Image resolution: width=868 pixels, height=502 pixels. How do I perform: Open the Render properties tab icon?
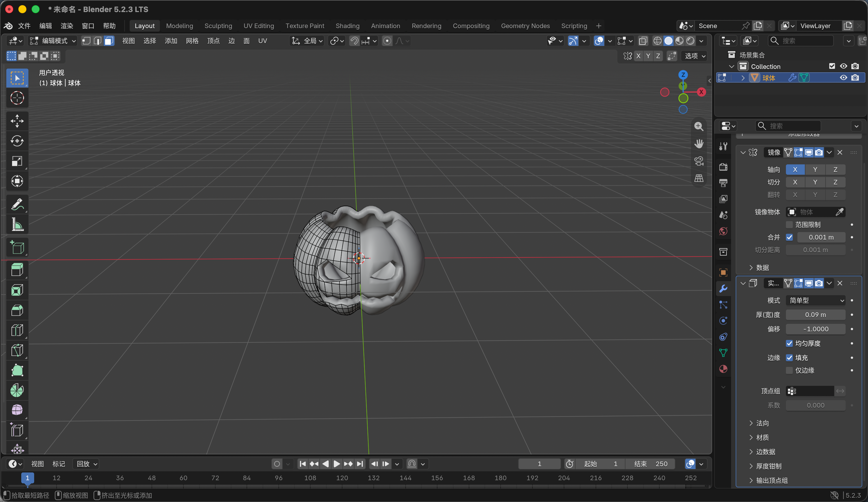[723, 167]
